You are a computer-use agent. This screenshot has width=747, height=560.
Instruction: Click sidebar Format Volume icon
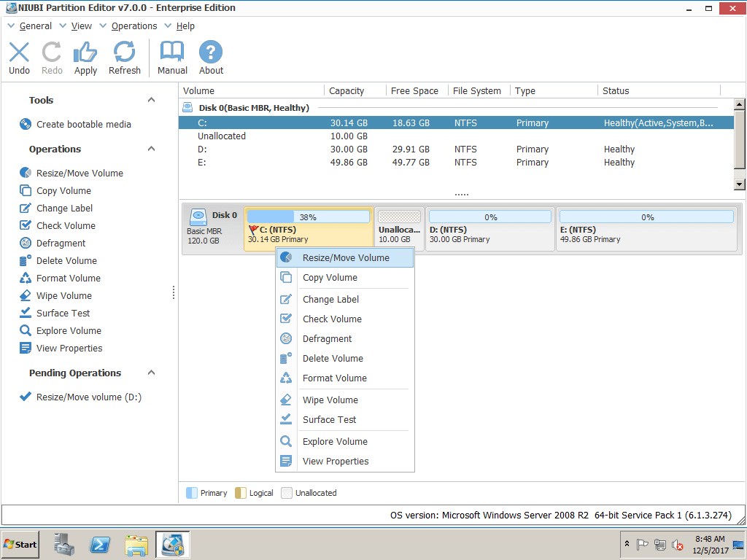pyautogui.click(x=26, y=278)
